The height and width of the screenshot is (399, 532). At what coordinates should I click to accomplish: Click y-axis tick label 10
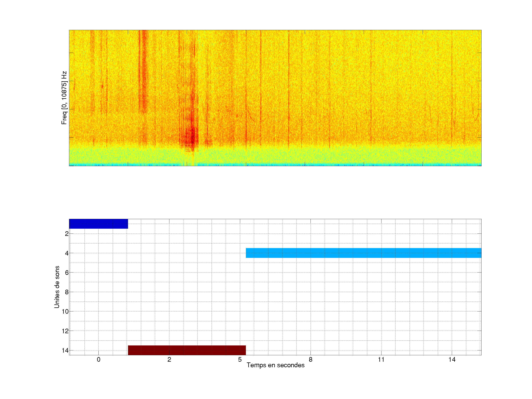click(65, 311)
